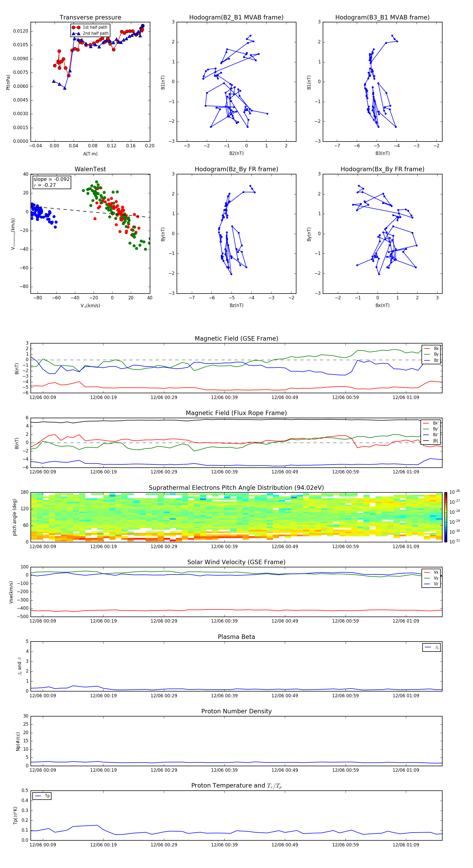473x868 pixels.
Task: Click the "Proton Number Density" title
Action: pyautogui.click(x=236, y=711)
